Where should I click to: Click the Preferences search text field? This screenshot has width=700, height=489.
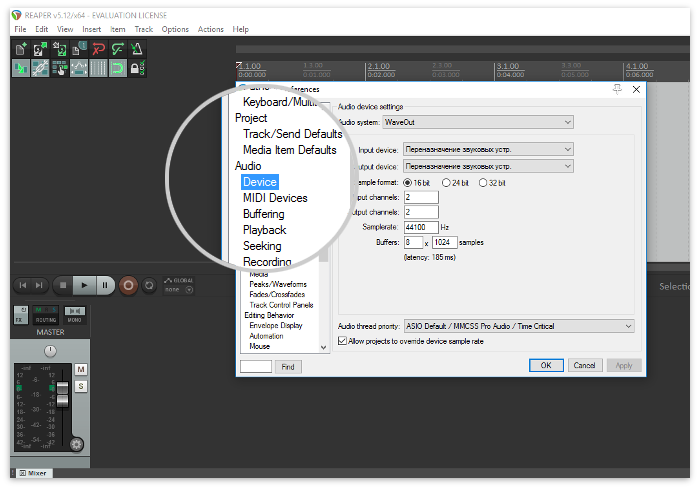256,367
